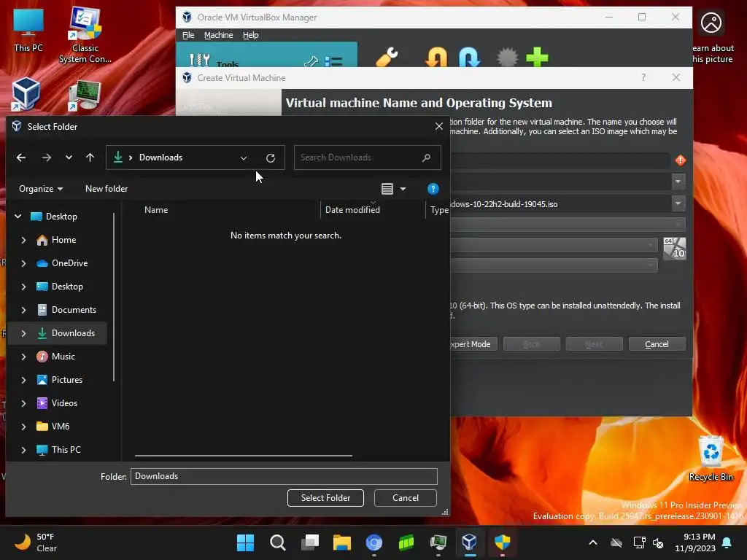This screenshot has width=747, height=560.
Task: Open VirtualBox taskbar icon
Action: [470, 542]
